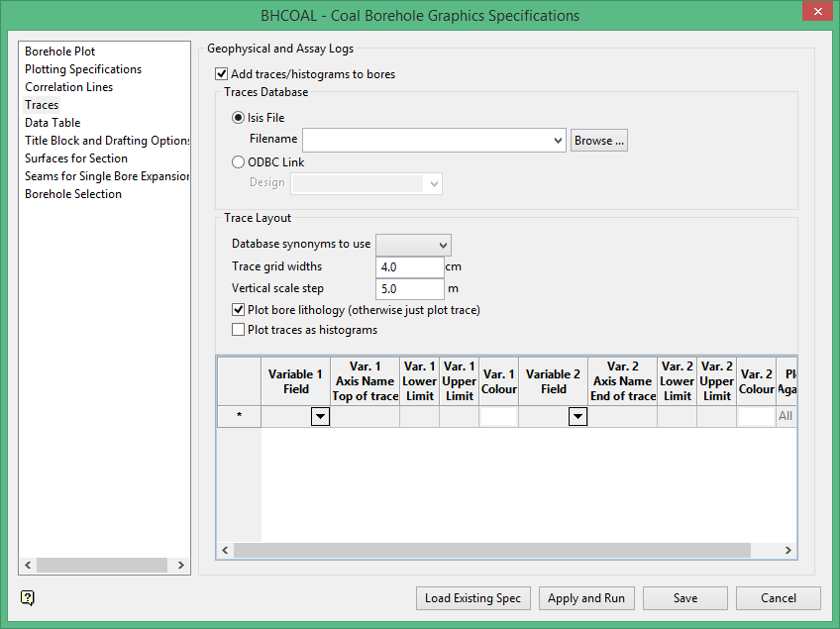Enable Plot traces as histograms
Viewport: 840px width, 629px height.
pyautogui.click(x=239, y=330)
